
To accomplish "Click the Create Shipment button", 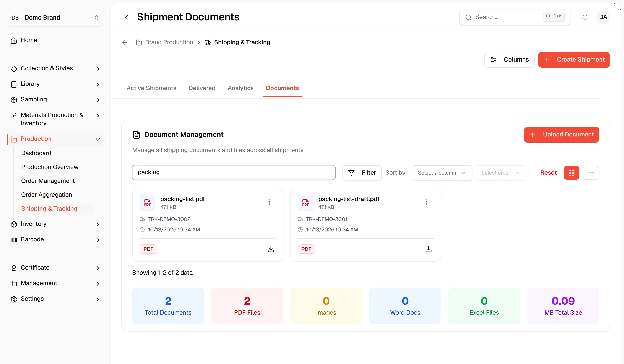I will [x=574, y=60].
